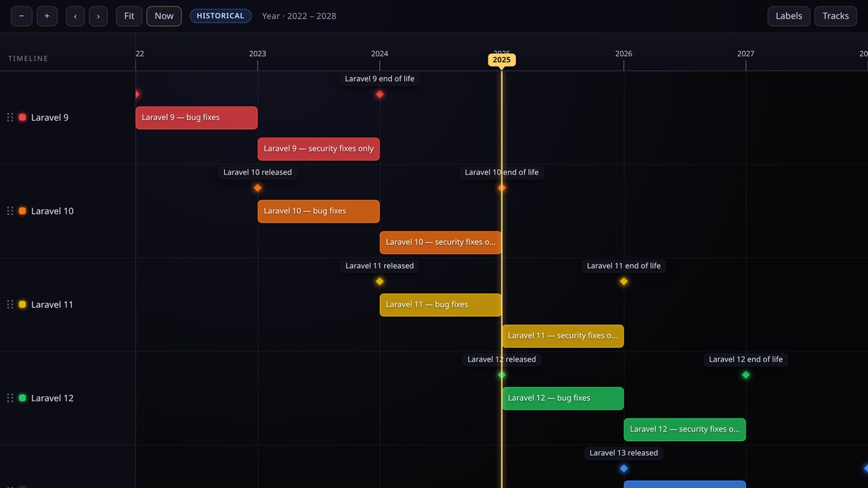Select the Laravel 11 track label

click(x=52, y=304)
